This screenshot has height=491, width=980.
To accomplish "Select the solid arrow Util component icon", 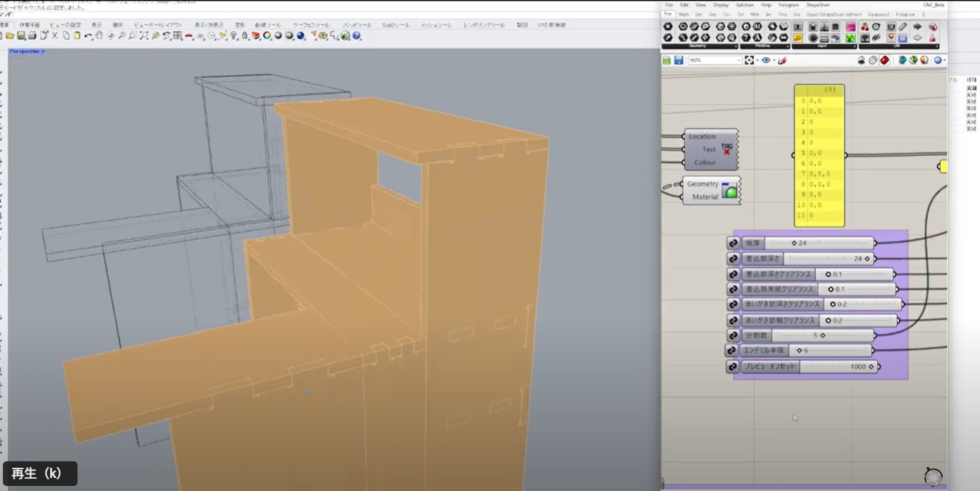I will [x=918, y=27].
